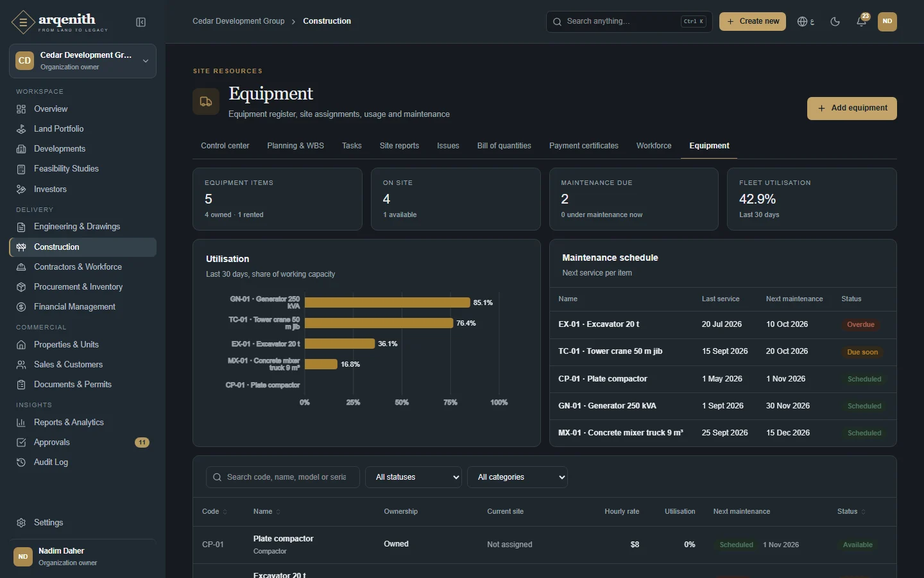Viewport: 924px width, 578px height.
Task: Click the Settings gear icon
Action: (21, 523)
